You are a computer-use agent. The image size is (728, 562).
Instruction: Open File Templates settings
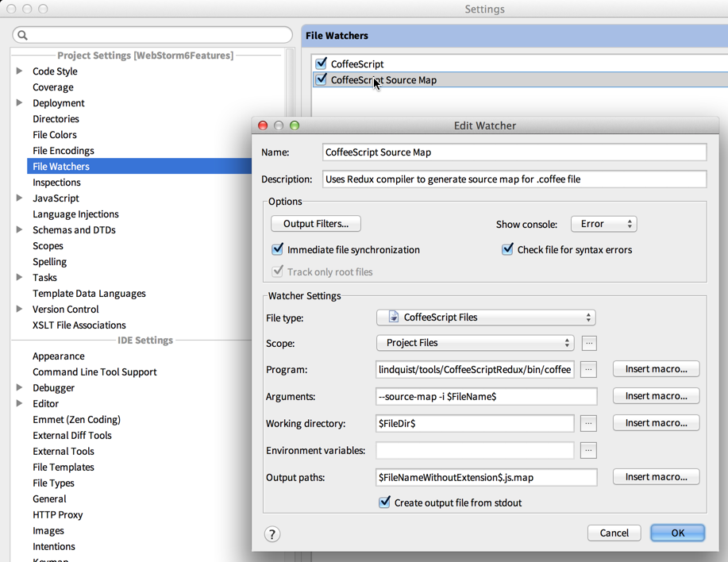64,467
